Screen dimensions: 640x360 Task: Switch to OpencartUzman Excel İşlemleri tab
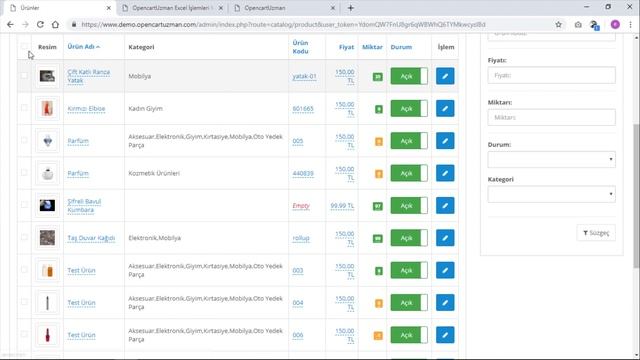click(171, 8)
